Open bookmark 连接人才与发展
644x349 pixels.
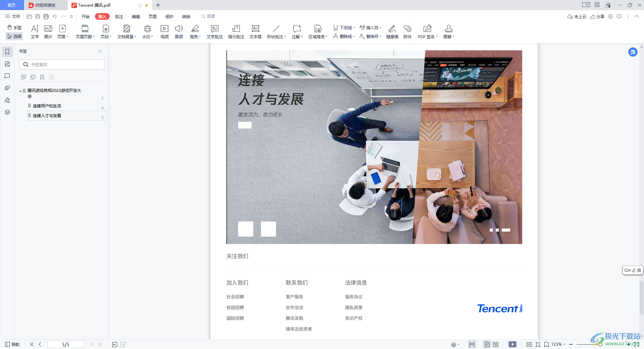pos(47,115)
